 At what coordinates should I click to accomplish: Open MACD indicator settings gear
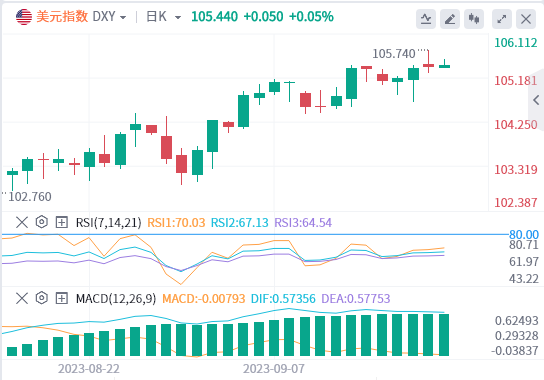[42, 298]
